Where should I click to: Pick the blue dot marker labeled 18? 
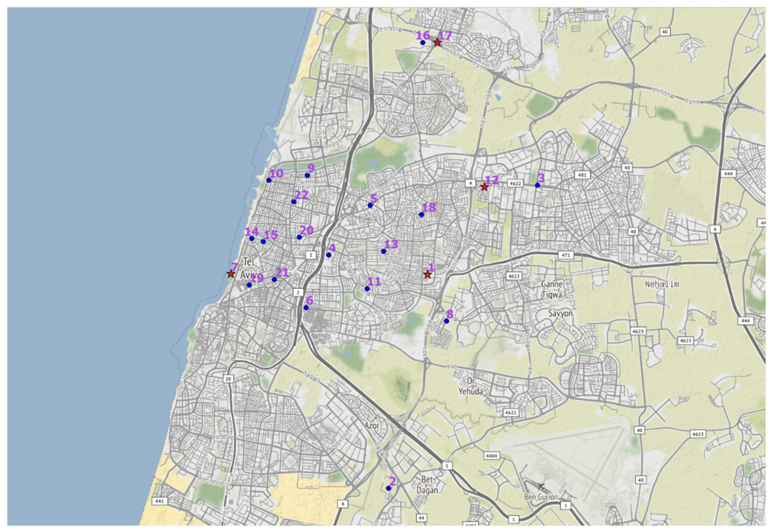pos(421,215)
